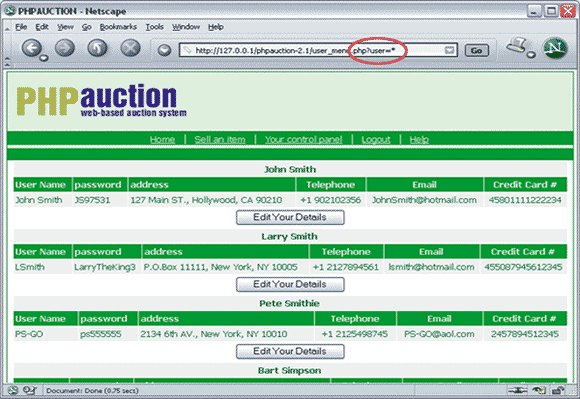Reload the page with the Reload button
This screenshot has height=399, width=580.
[x=98, y=48]
